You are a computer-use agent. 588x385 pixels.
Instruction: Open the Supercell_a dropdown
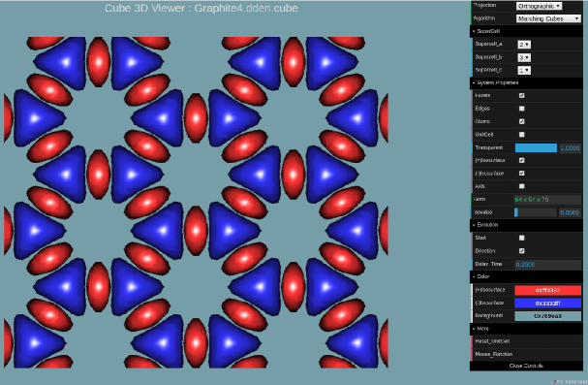point(524,45)
